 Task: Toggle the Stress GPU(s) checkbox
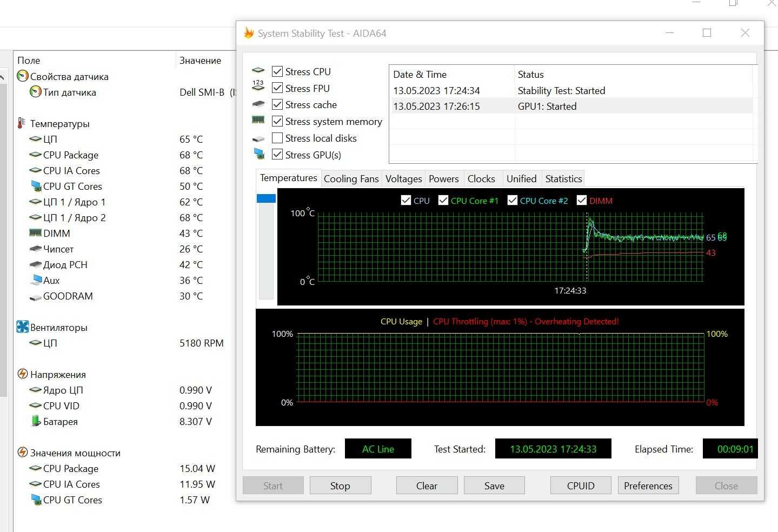[277, 155]
